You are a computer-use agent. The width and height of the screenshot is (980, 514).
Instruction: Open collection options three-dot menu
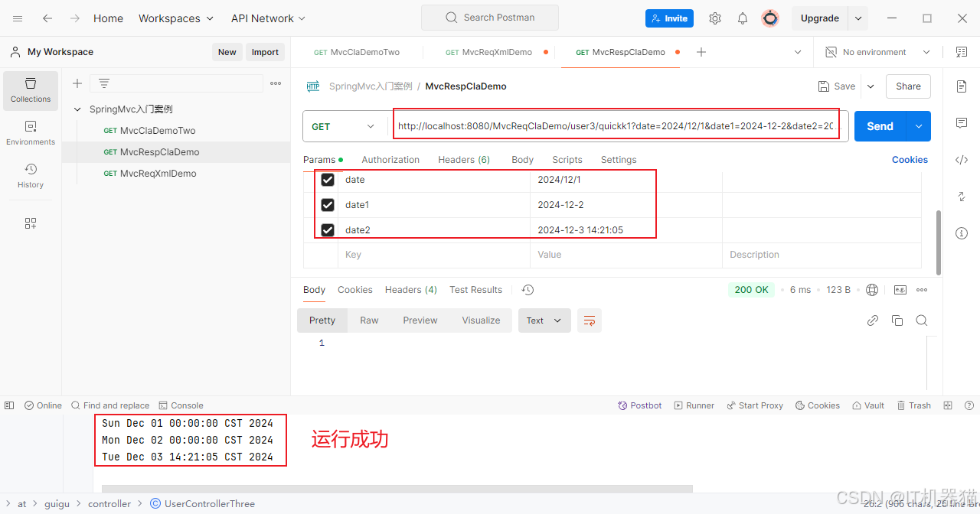pos(276,83)
